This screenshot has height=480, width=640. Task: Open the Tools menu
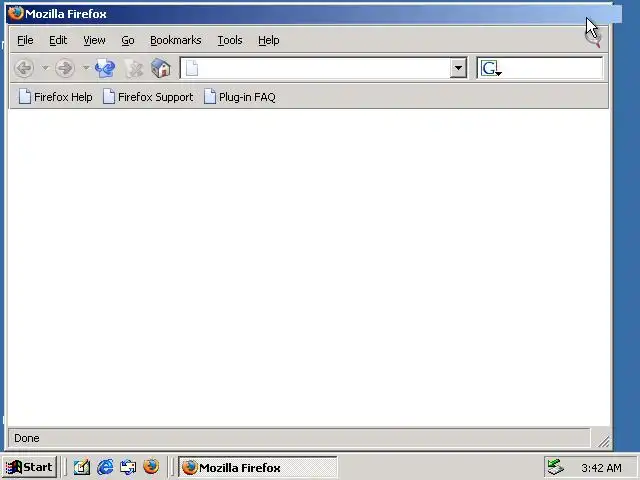230,40
